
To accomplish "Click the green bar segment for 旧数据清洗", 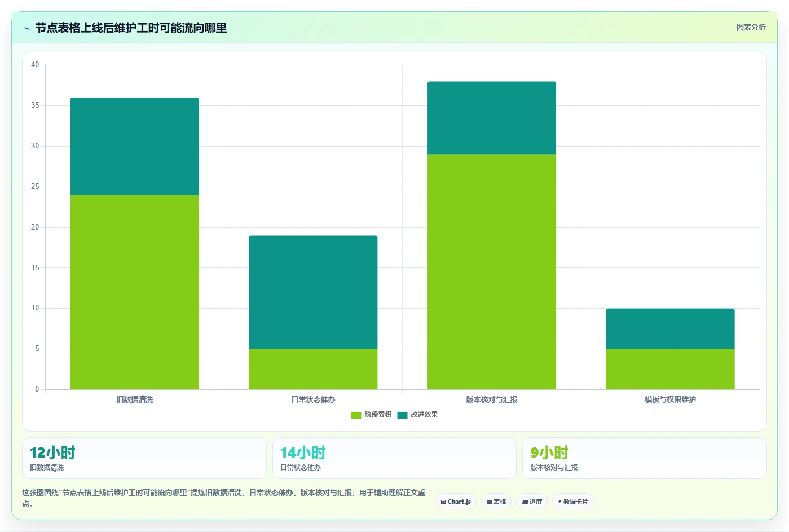I will tap(134, 292).
